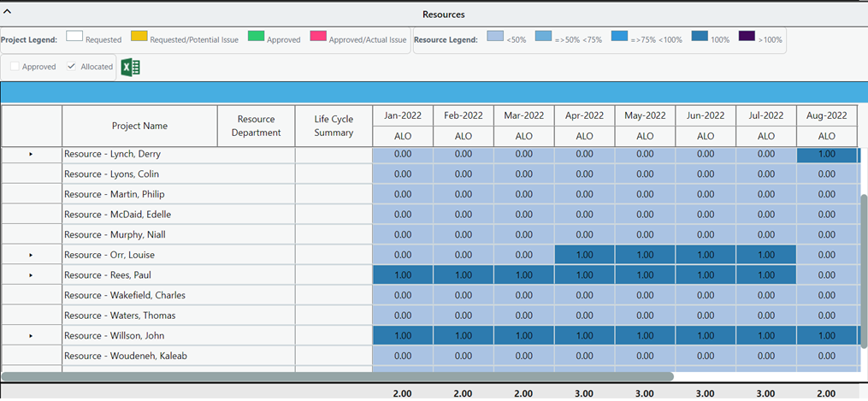
Task: Select the Resource - Orr, Louise row name
Action: coord(109,255)
